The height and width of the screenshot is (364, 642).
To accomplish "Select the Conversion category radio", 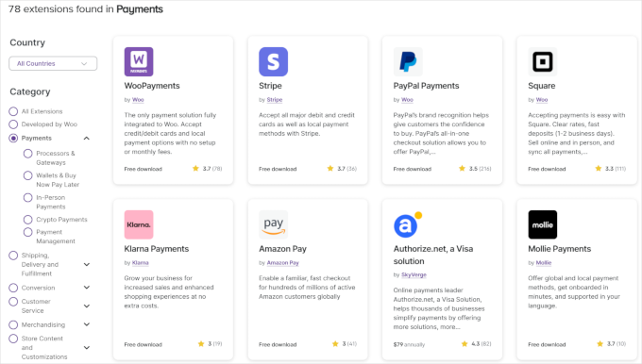I will coord(13,288).
